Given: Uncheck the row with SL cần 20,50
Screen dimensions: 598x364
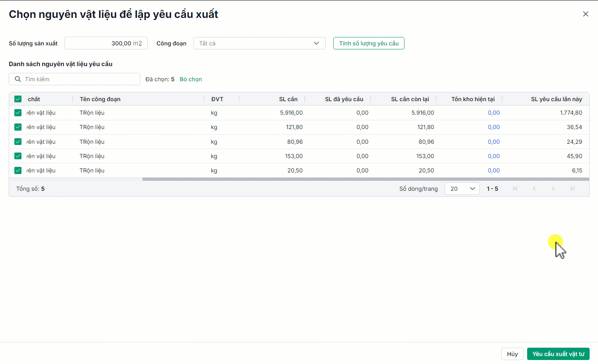Looking at the screenshot, I should point(18,170).
